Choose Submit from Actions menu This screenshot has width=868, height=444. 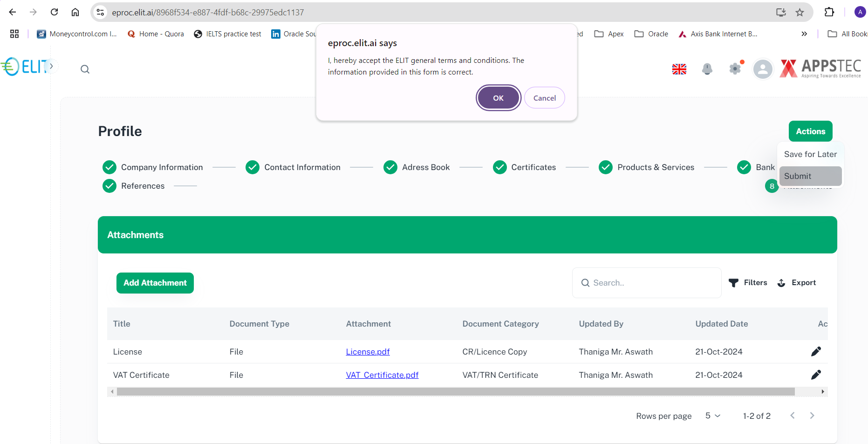point(810,176)
